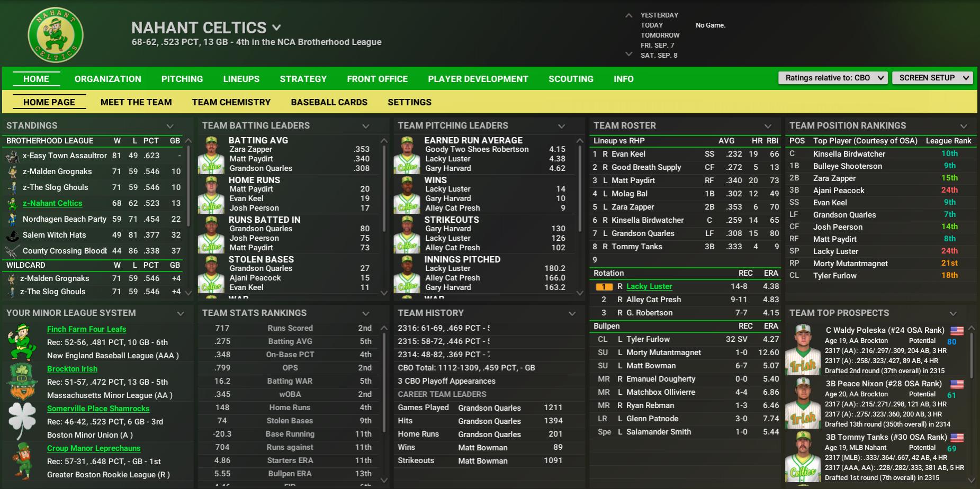
Task: Click the Home Runs leader player photo
Action: [x=211, y=195]
